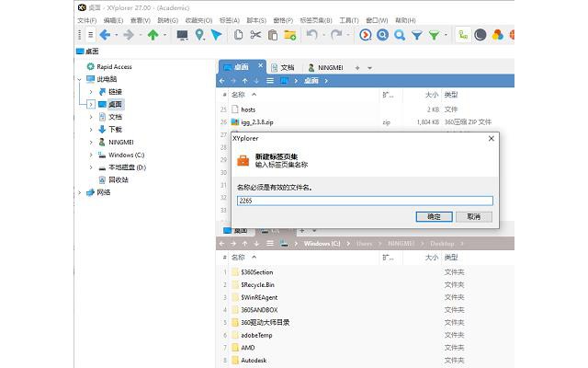Select the 360驱动大师目录 folder

pos(265,323)
